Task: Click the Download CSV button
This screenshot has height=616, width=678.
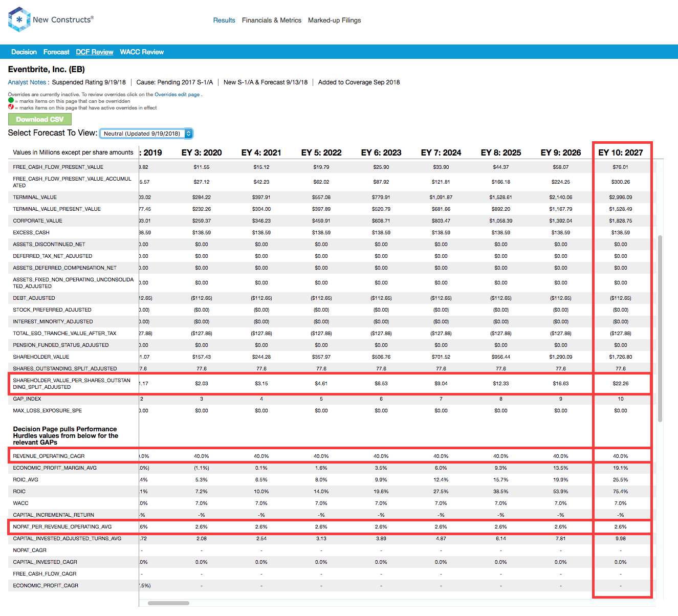Action: pyautogui.click(x=40, y=119)
